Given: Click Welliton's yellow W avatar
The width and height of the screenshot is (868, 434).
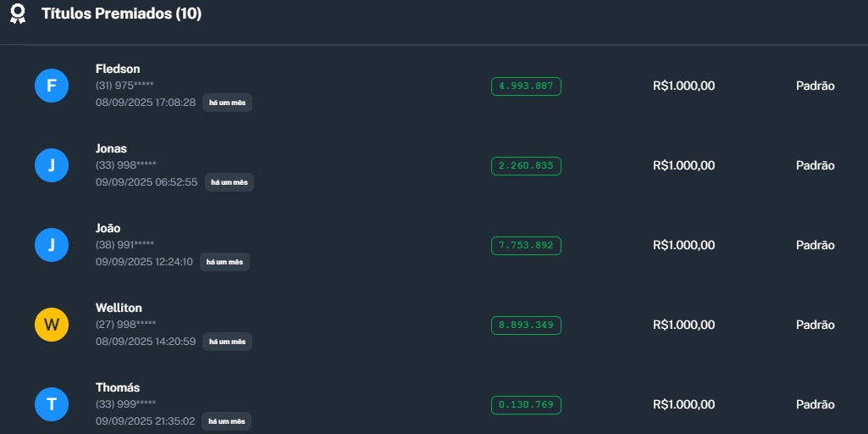Looking at the screenshot, I should point(51,325).
